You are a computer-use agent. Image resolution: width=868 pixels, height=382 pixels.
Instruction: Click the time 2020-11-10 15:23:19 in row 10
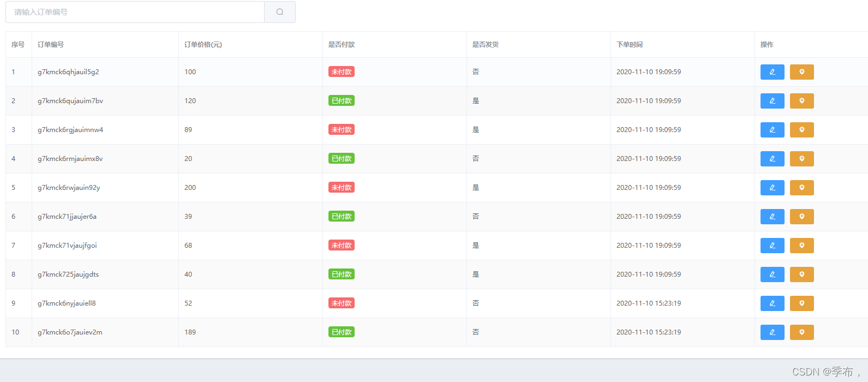click(649, 332)
